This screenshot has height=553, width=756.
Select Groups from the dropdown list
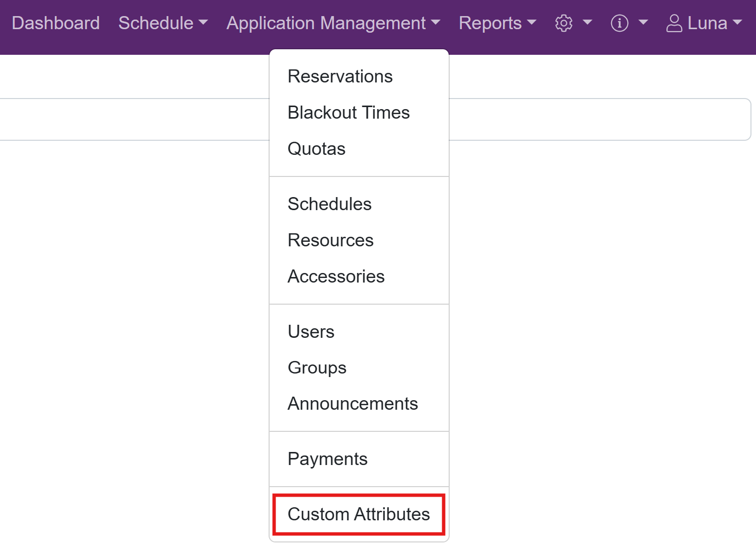(x=317, y=367)
